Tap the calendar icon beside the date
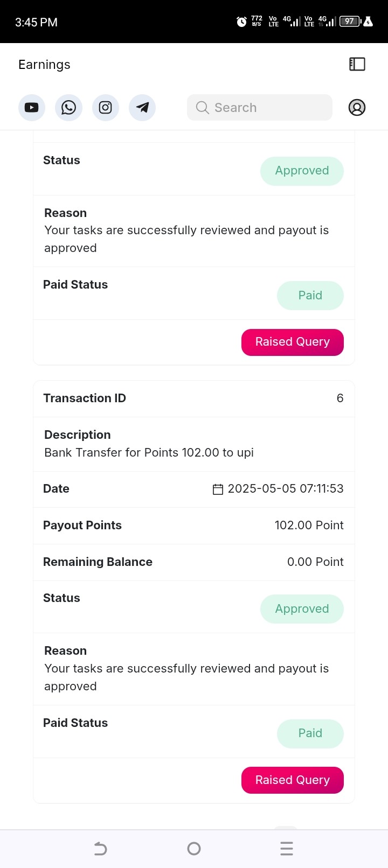 point(218,489)
